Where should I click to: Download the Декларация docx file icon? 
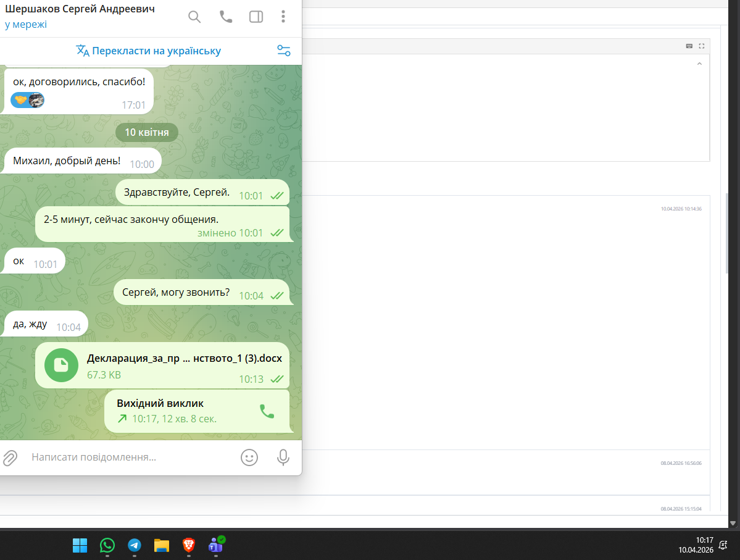[x=61, y=365]
